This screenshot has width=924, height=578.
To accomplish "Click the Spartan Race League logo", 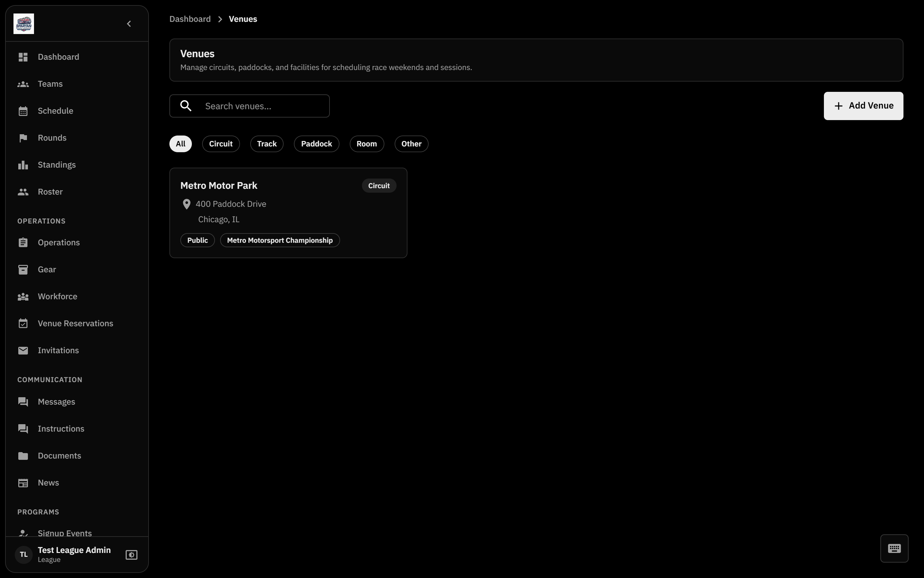I will pos(24,24).
